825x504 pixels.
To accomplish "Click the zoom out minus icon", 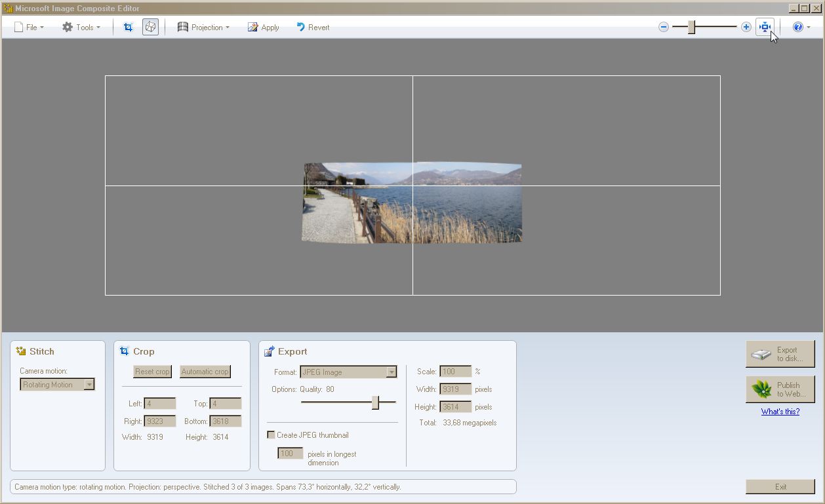I will pyautogui.click(x=664, y=27).
